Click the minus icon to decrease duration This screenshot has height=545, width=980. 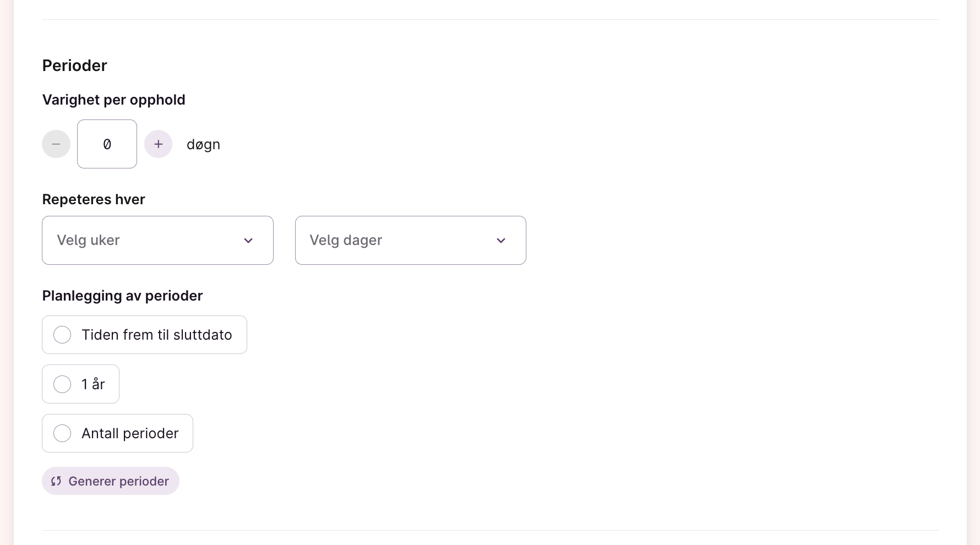(x=56, y=144)
